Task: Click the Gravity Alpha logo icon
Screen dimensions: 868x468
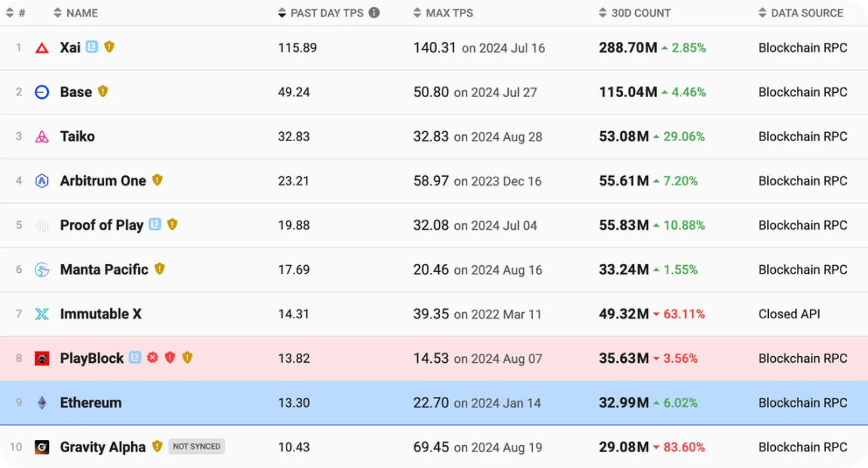Action: (x=42, y=447)
